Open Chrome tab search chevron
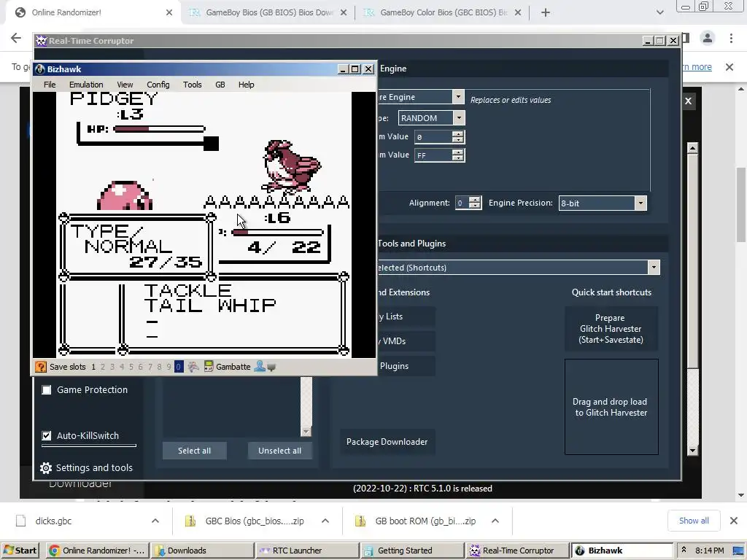This screenshot has width=747, height=560. [x=659, y=13]
